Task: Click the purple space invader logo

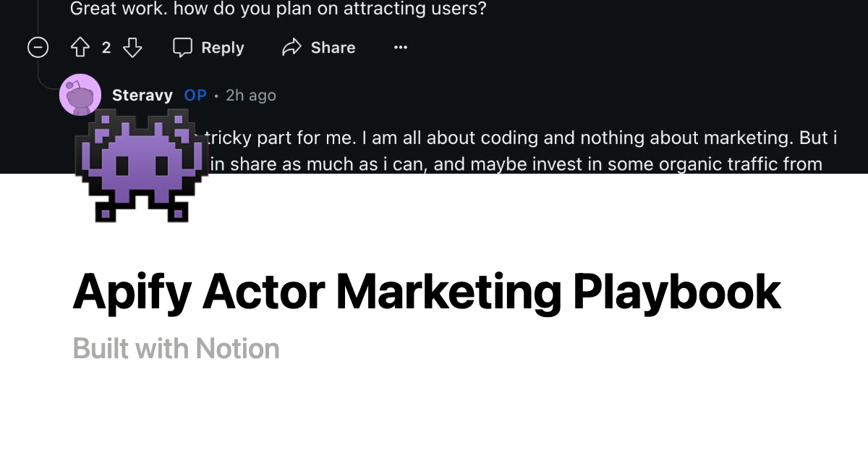Action: click(142, 165)
